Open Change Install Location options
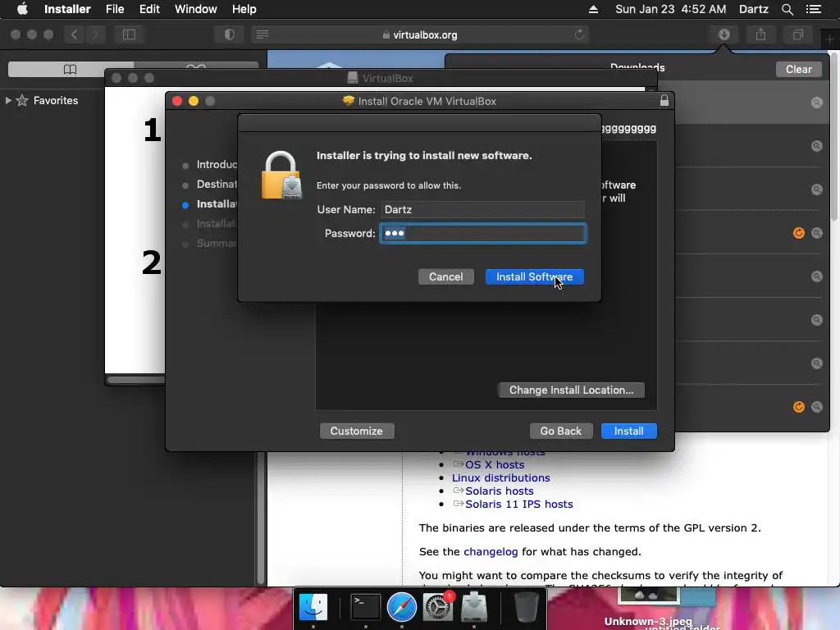Image resolution: width=840 pixels, height=630 pixels. point(571,390)
